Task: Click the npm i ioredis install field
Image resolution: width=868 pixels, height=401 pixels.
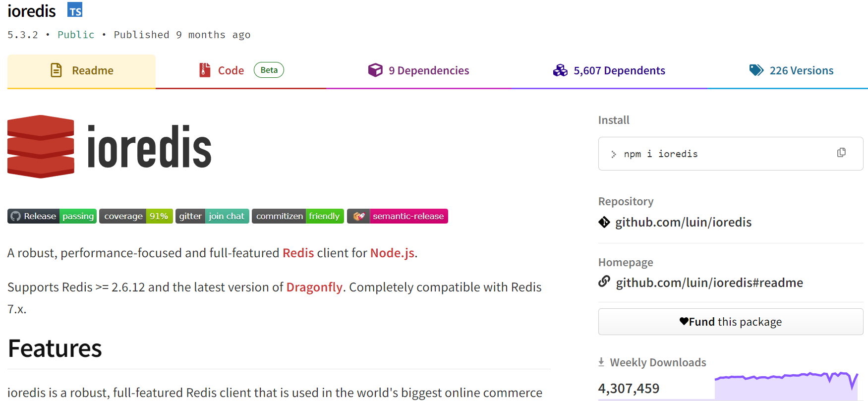Action: [x=731, y=154]
